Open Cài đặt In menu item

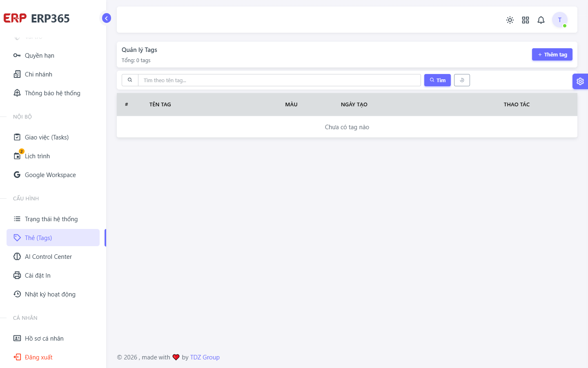(x=53, y=276)
